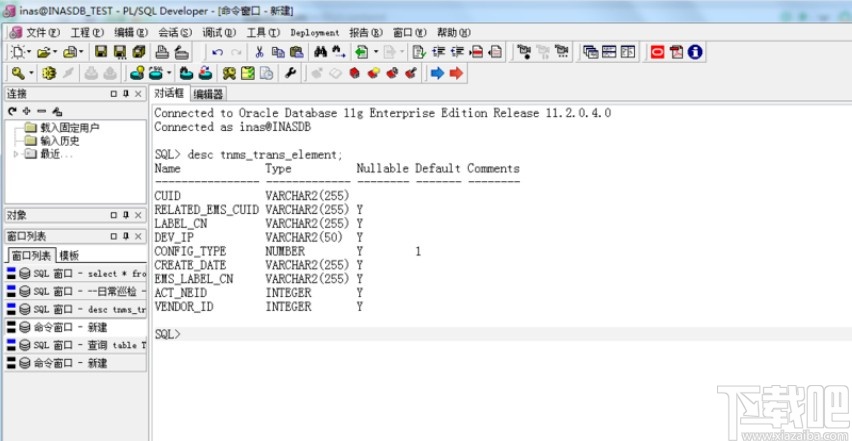Image resolution: width=852 pixels, height=441 pixels.
Task: Toggle the pin on 窗口列表 panel
Action: point(126,236)
